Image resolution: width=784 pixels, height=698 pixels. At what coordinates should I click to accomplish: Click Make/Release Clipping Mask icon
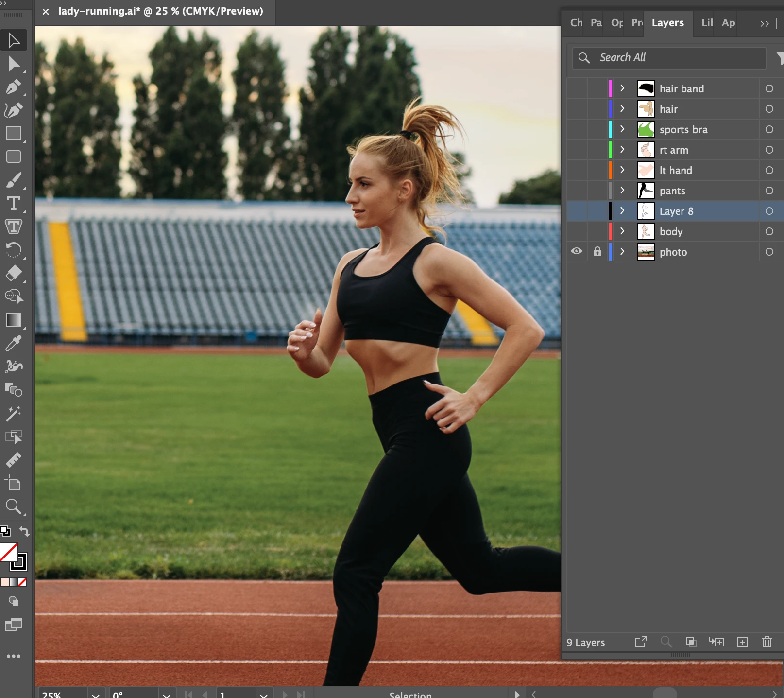pos(691,642)
